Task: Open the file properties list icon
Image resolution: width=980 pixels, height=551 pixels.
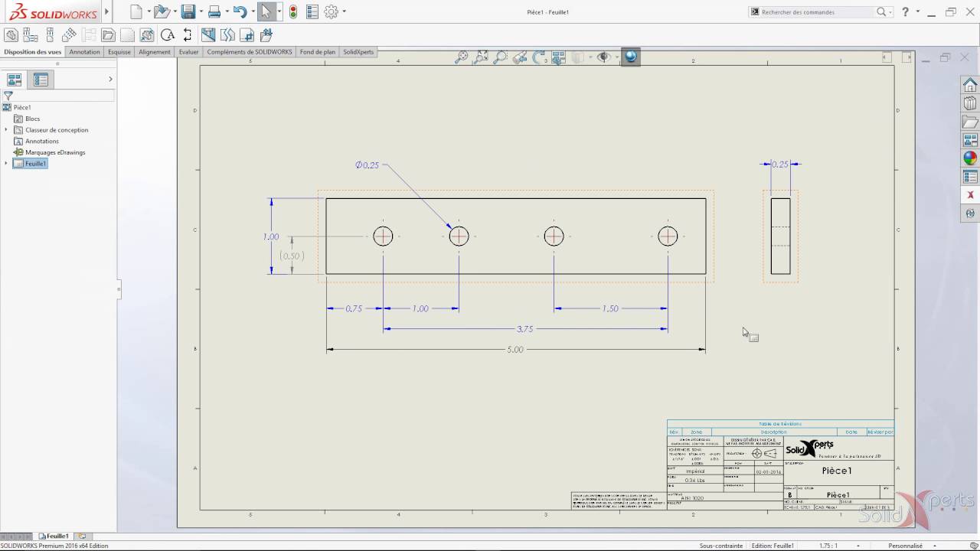Action: (x=312, y=11)
